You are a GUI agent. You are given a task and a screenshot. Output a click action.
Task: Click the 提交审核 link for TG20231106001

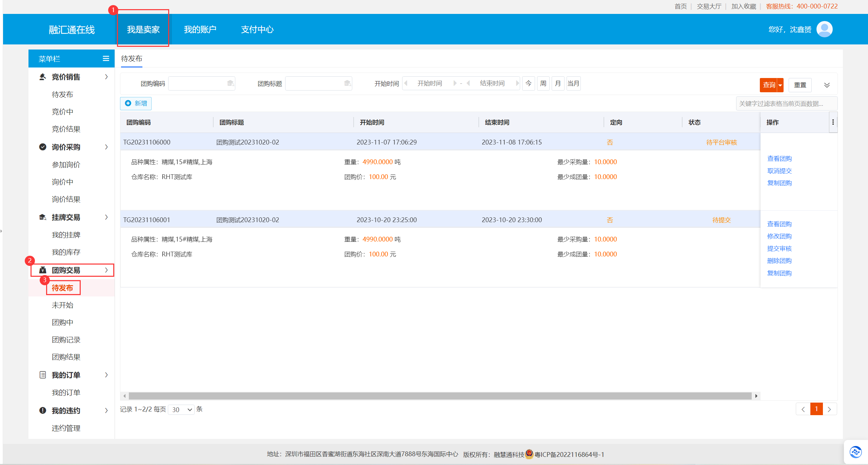(x=779, y=248)
